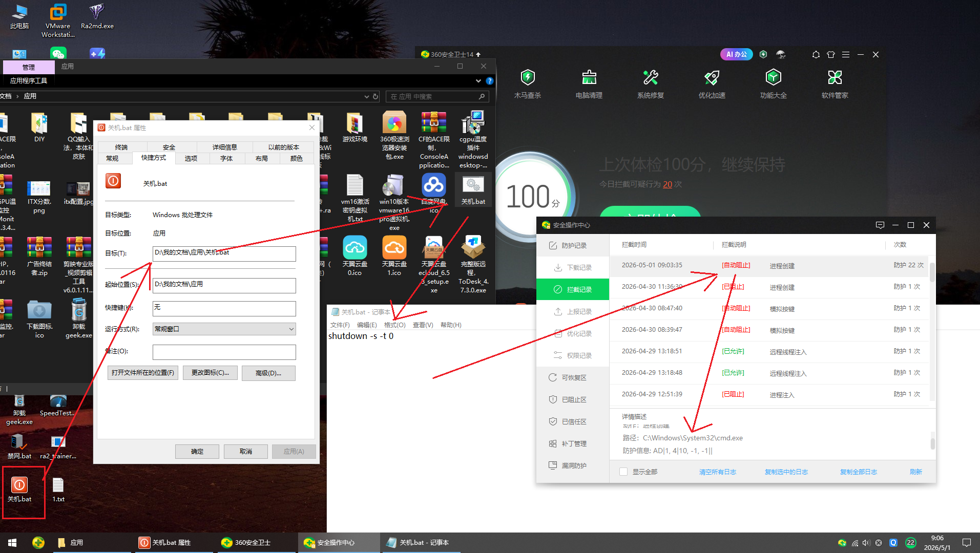Open 已信任区 in the sidebar
The height and width of the screenshot is (553, 980).
click(573, 422)
